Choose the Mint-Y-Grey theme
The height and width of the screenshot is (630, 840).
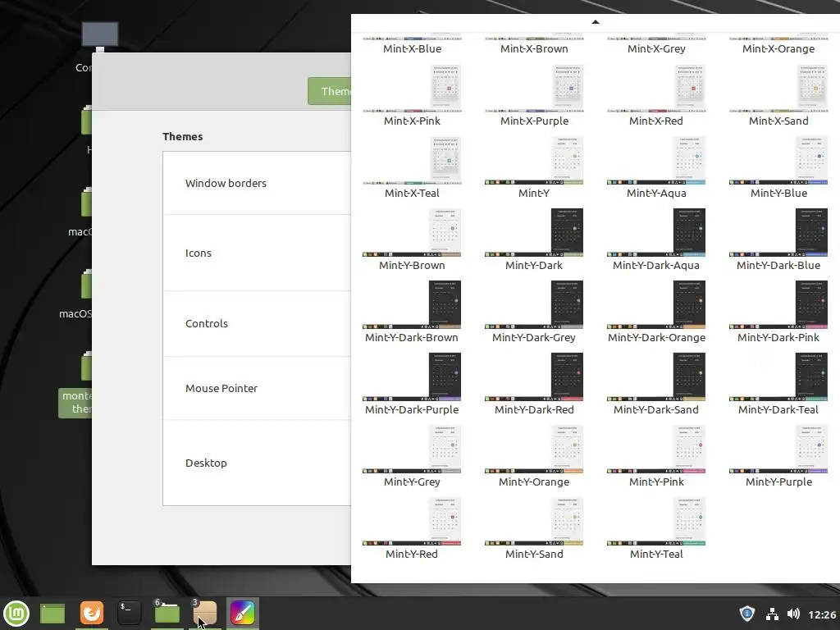[412, 457]
